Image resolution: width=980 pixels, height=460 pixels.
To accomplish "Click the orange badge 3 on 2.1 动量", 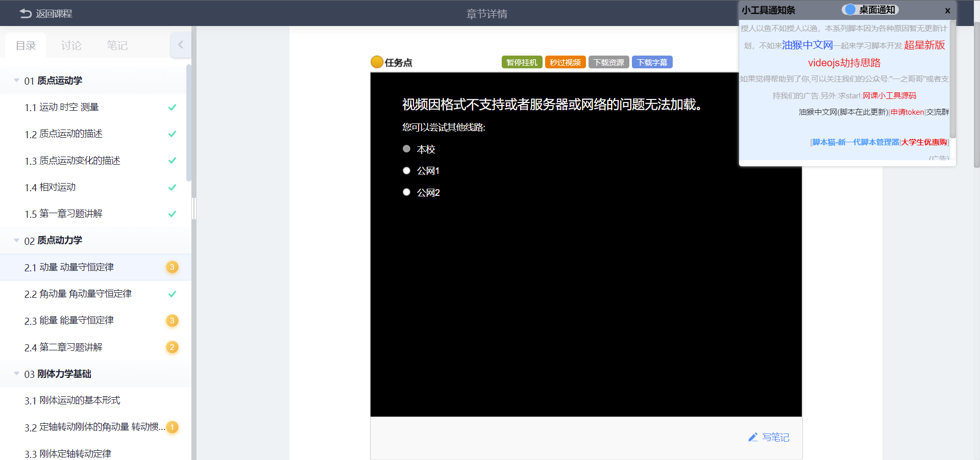I will [173, 267].
